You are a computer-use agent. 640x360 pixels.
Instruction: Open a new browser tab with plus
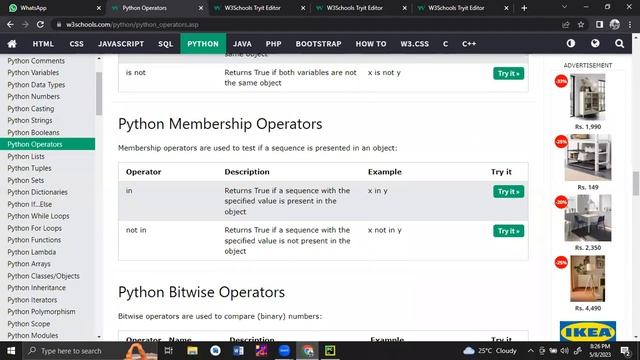pos(524,8)
